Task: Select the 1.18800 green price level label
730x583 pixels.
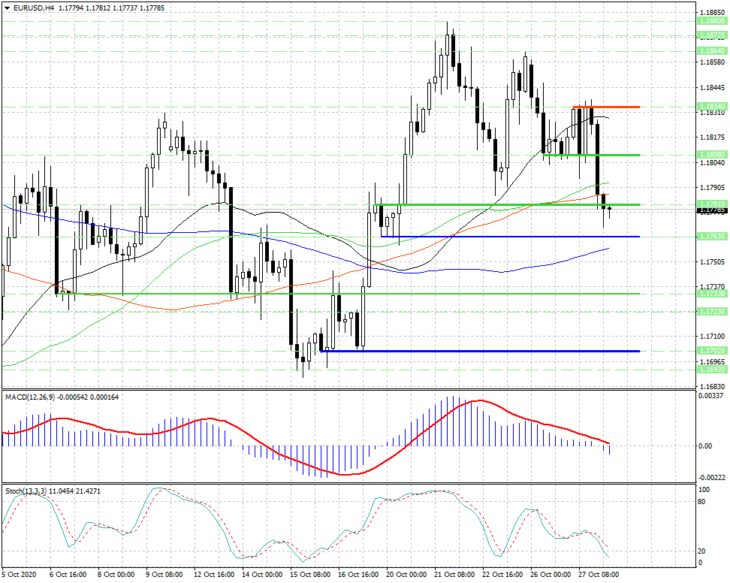Action: 713,21
